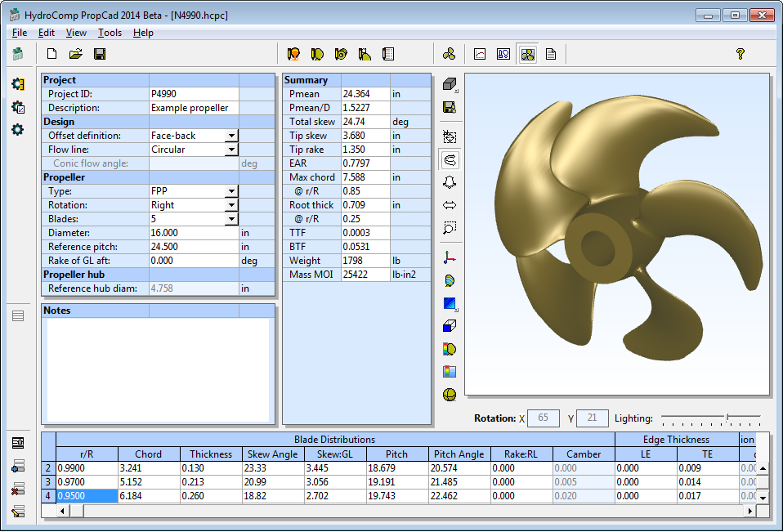
Task: Toggle the blue wireframe cube display mode
Action: tap(449, 326)
